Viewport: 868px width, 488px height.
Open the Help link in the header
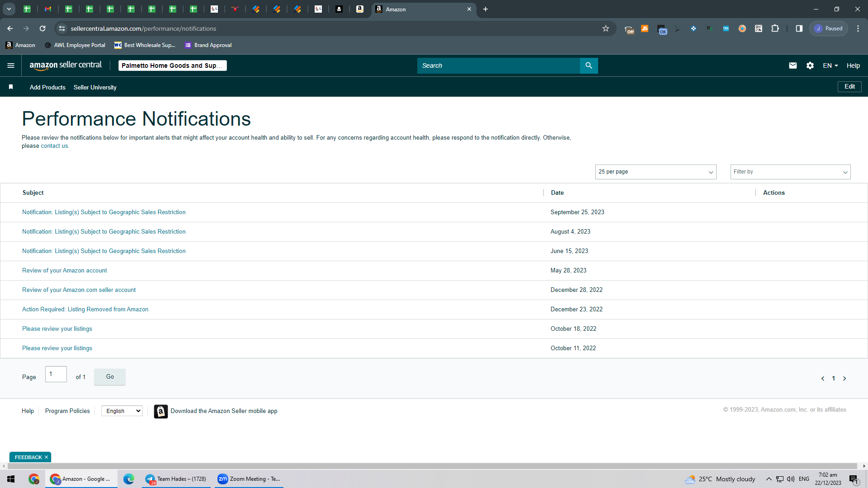click(853, 66)
